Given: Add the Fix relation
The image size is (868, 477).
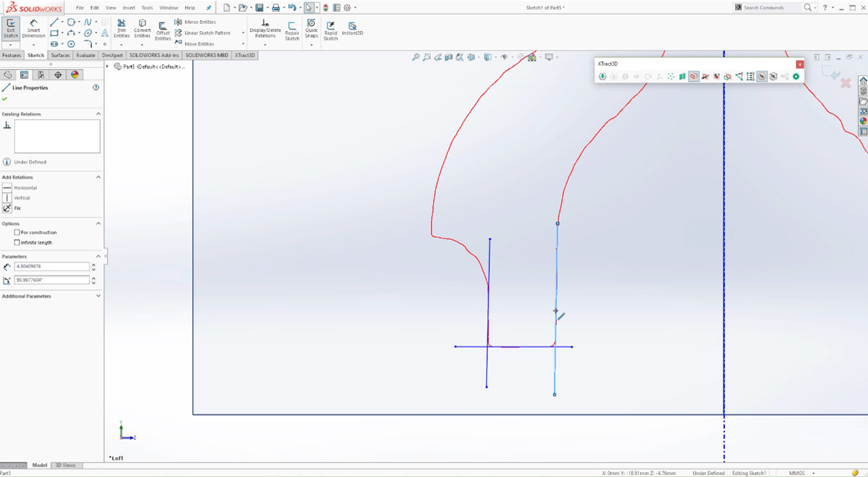Looking at the screenshot, I should [x=8, y=208].
